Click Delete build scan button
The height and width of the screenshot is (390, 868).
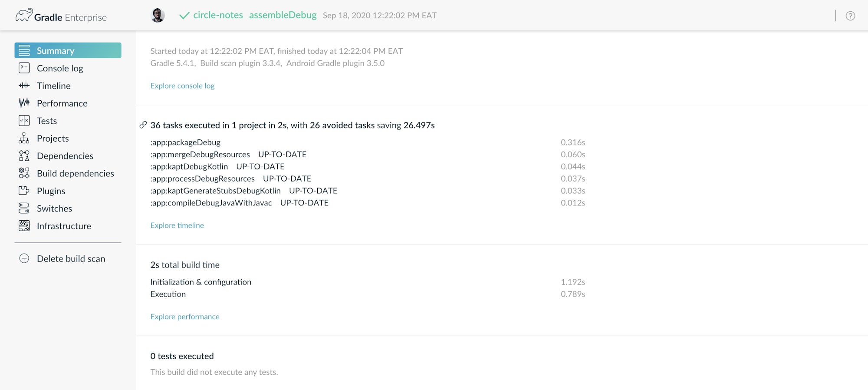tap(71, 259)
